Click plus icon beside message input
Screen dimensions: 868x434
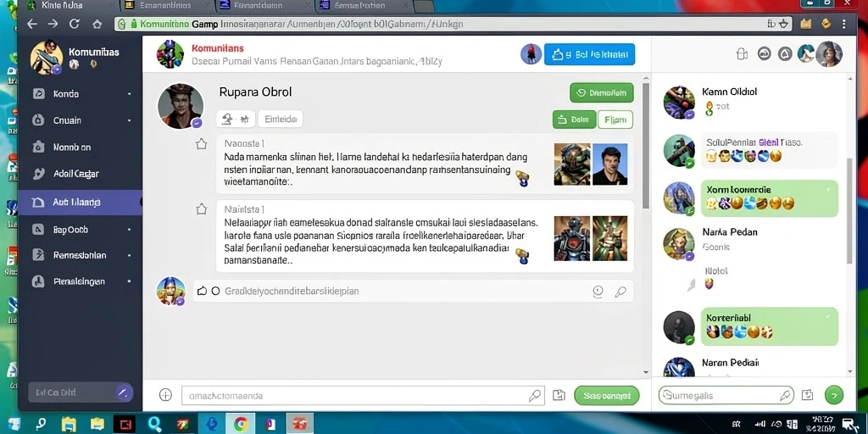165,395
